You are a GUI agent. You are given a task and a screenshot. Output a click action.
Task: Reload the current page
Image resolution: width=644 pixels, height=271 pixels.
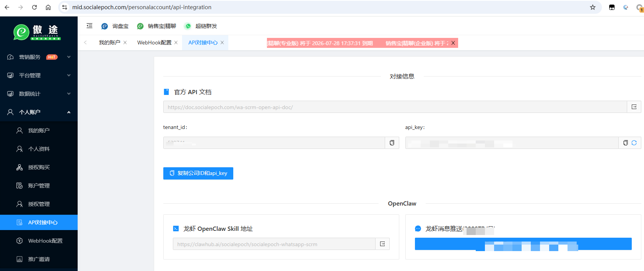pyautogui.click(x=34, y=7)
